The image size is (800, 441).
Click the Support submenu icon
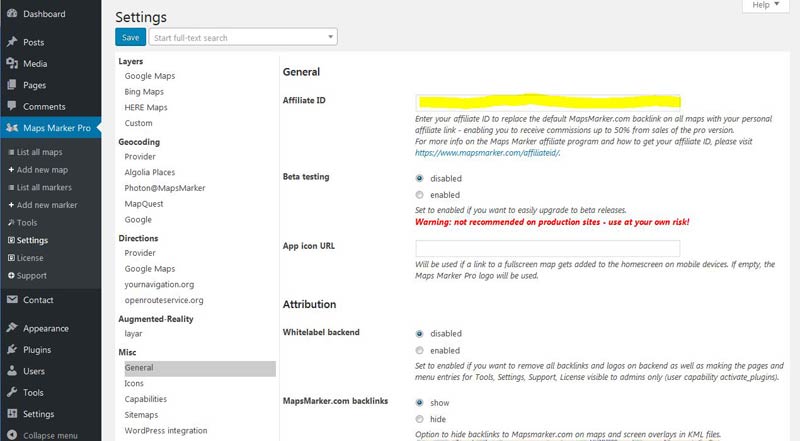(11, 275)
